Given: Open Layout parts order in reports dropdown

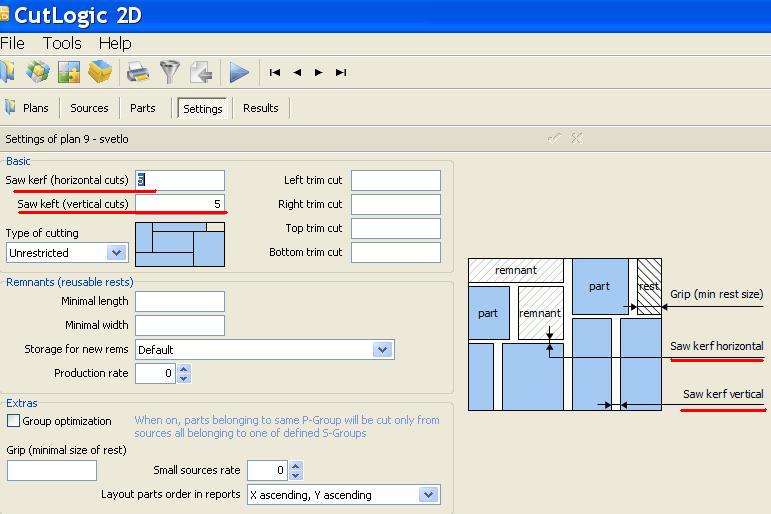Looking at the screenshot, I should 429,495.
